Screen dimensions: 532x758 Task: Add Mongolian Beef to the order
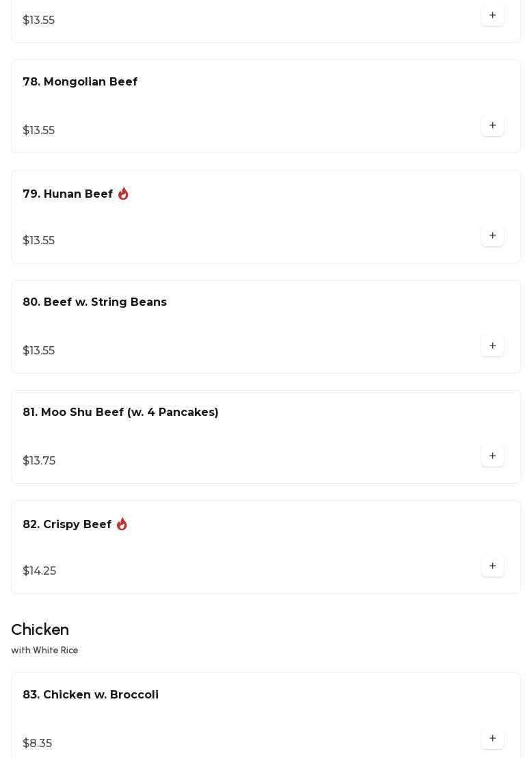pyautogui.click(x=492, y=126)
